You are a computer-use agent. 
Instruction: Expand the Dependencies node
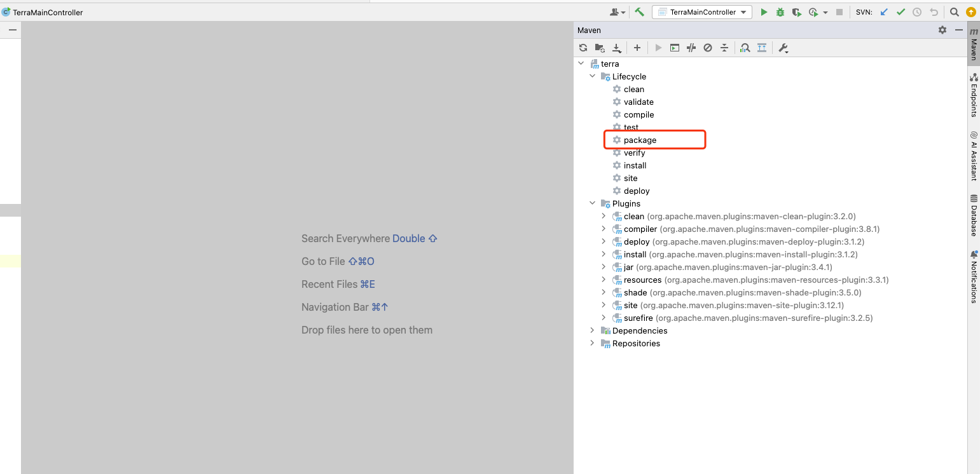[x=592, y=330]
